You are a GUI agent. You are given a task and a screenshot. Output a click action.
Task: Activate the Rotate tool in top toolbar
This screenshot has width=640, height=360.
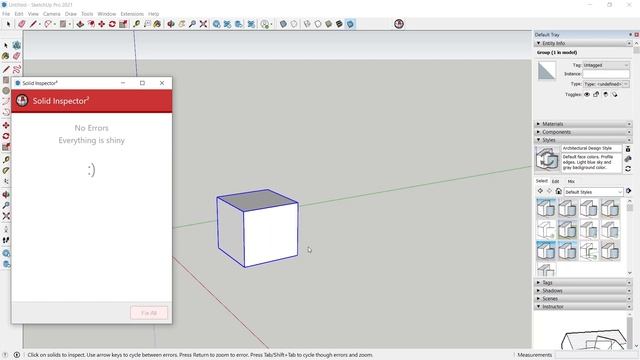(x=112, y=24)
